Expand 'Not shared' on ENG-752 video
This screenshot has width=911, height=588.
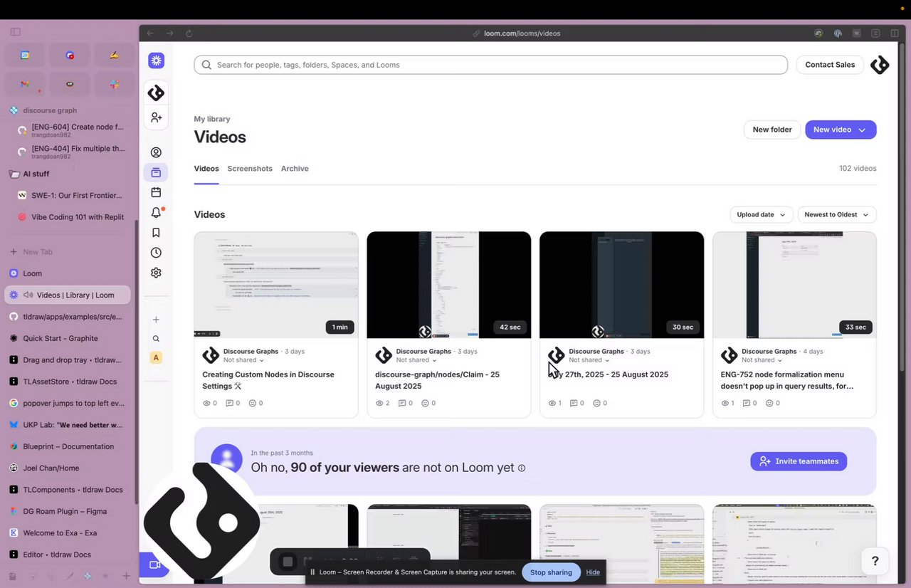click(x=762, y=360)
